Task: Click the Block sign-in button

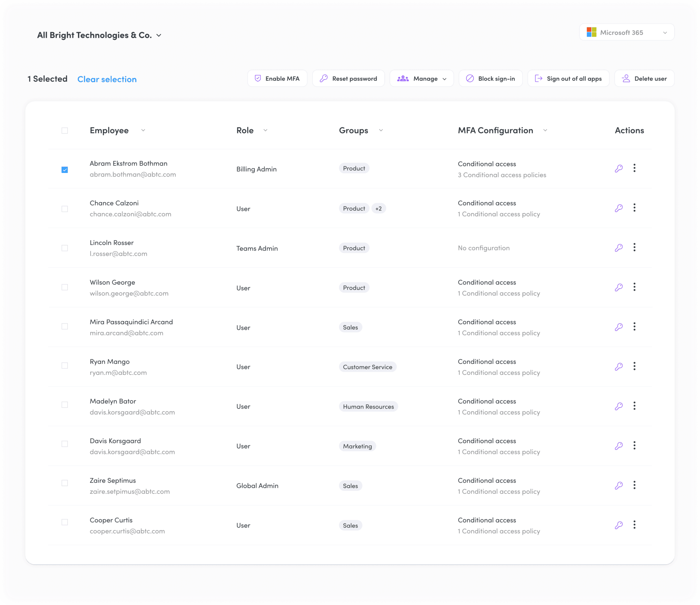Action: 490,79
